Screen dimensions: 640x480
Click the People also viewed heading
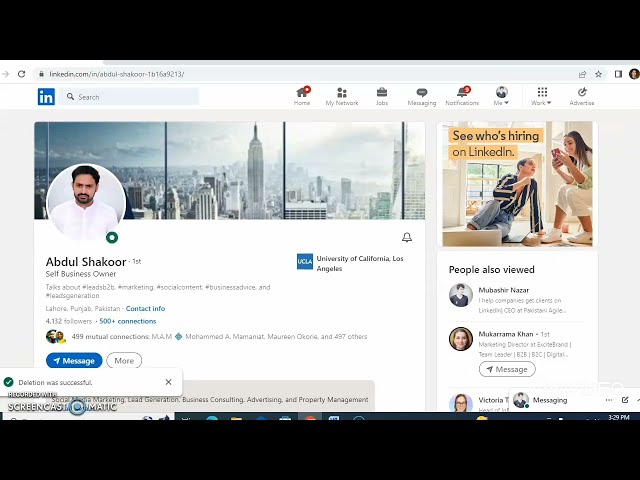point(491,270)
